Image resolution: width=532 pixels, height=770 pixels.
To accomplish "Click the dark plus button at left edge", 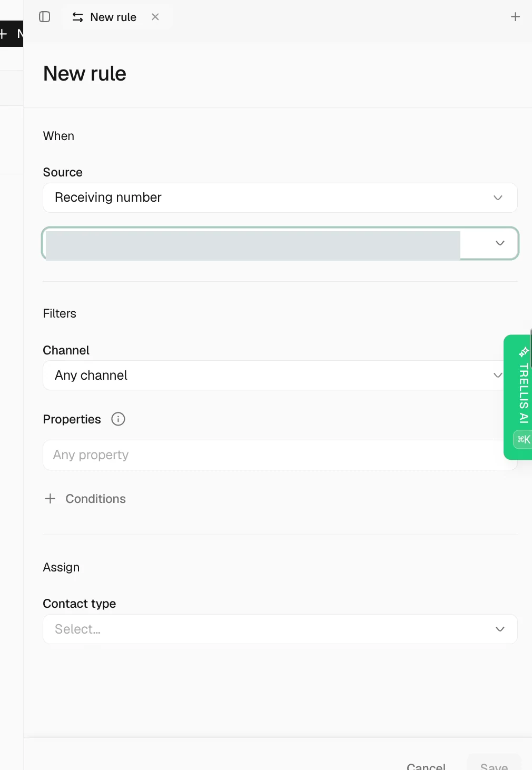I will coord(11,34).
